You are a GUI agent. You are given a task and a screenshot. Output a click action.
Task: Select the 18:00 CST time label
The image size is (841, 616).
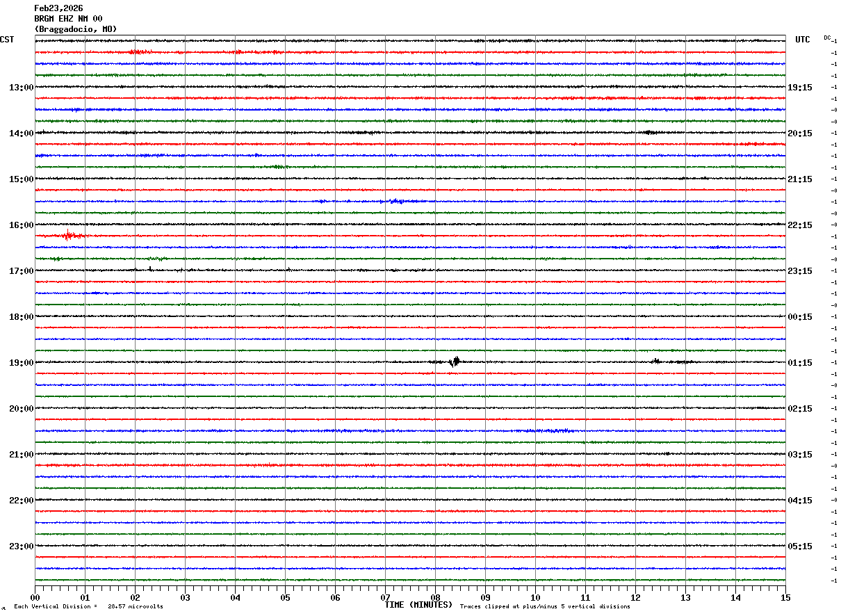point(21,317)
